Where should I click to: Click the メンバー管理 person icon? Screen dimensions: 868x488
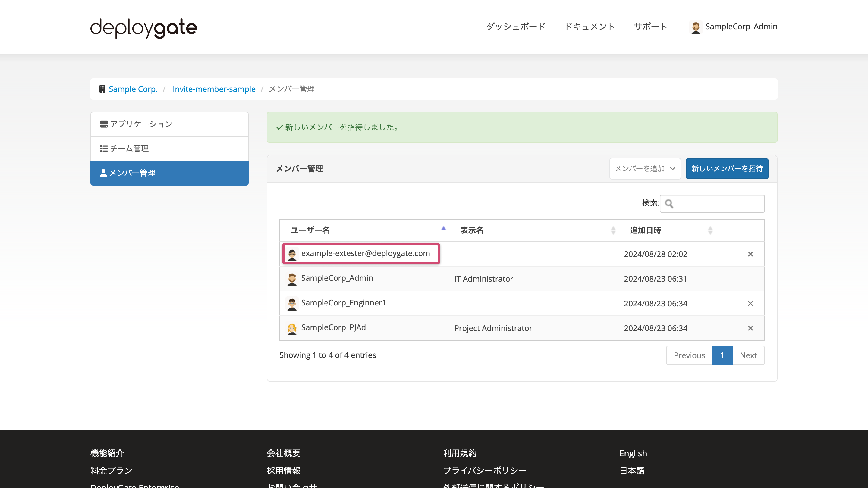click(104, 173)
